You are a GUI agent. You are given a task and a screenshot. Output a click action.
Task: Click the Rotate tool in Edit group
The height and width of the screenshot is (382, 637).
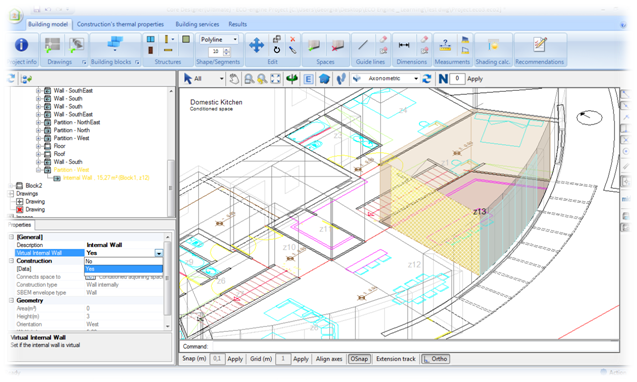(277, 50)
